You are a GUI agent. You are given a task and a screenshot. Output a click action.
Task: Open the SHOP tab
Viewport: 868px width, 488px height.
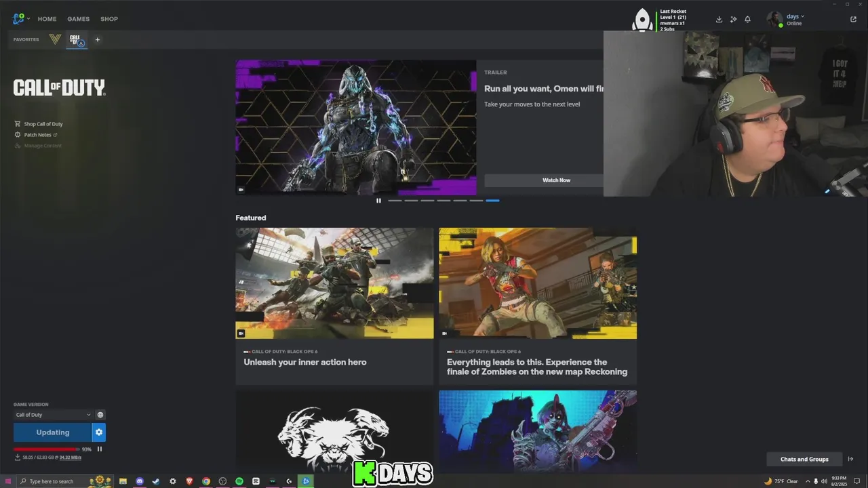(109, 19)
